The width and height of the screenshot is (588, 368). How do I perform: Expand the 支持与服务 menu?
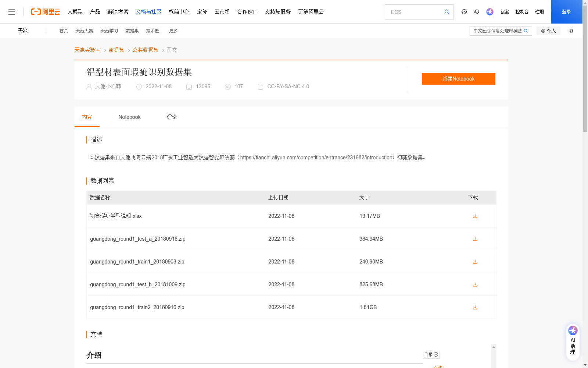pos(277,11)
